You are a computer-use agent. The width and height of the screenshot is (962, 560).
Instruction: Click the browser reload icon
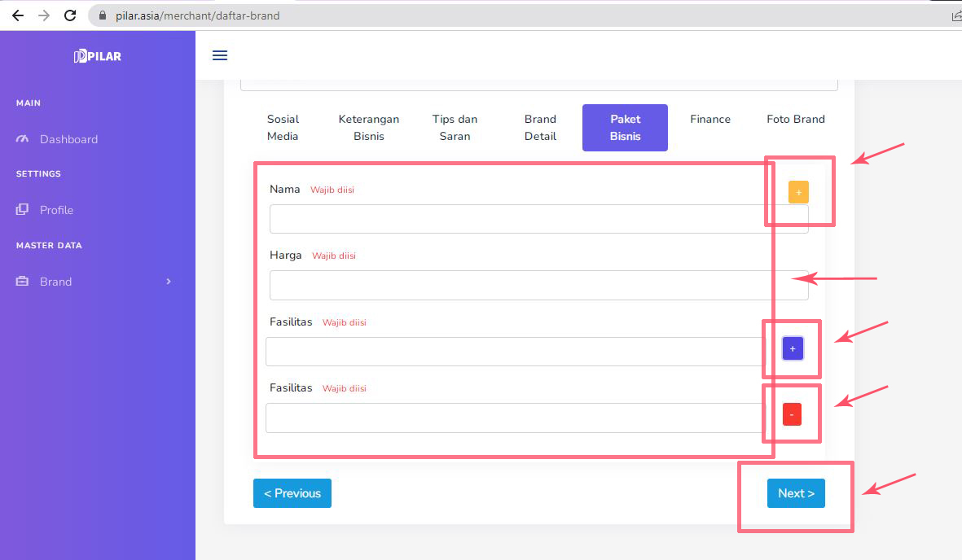click(70, 15)
